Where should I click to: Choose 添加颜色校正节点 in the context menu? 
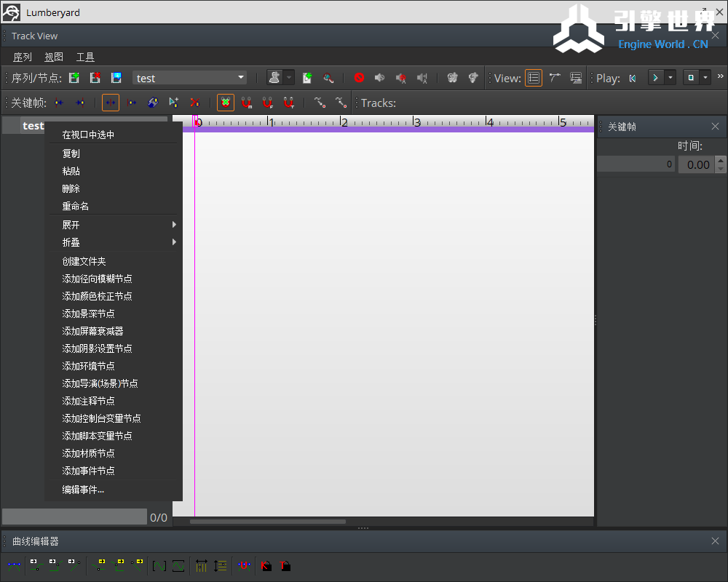click(x=114, y=296)
